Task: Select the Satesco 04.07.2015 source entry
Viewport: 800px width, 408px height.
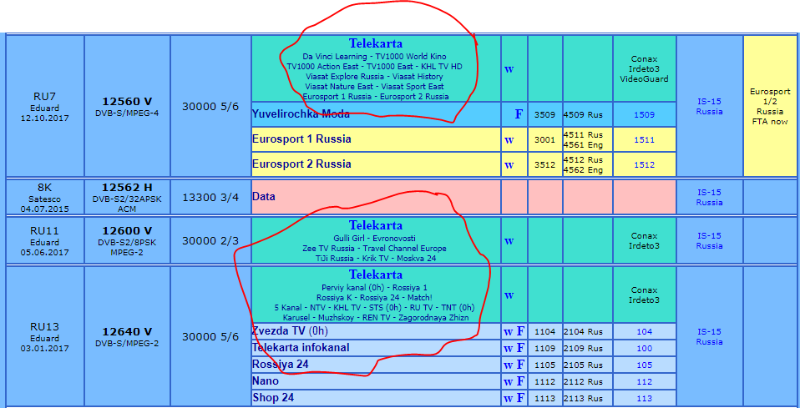Action: click(45, 203)
